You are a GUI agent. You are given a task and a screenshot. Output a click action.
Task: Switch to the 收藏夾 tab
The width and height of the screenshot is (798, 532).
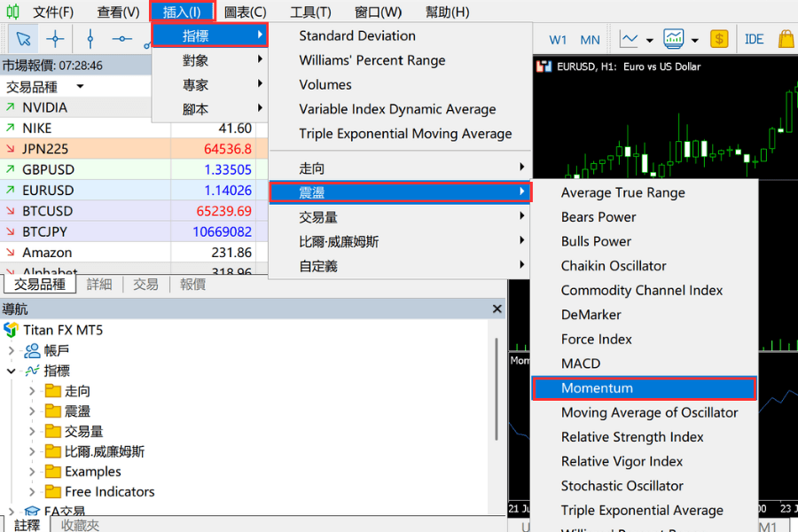tap(81, 525)
